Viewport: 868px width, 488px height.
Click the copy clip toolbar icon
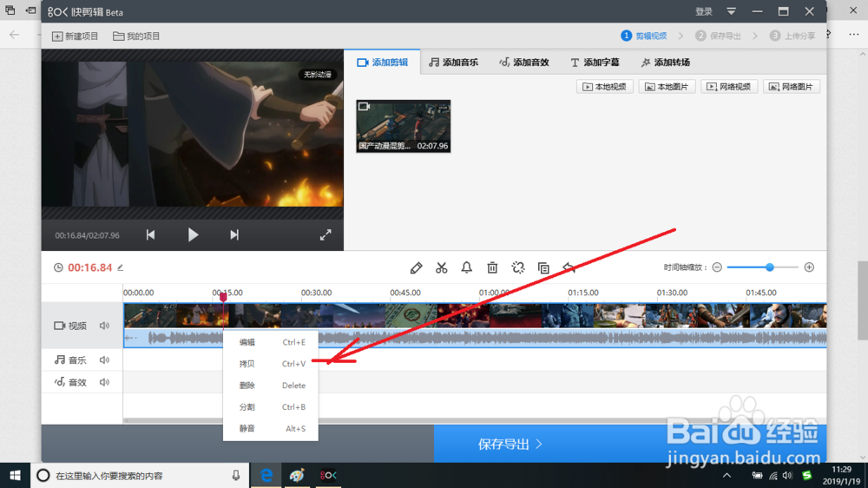pyautogui.click(x=543, y=268)
